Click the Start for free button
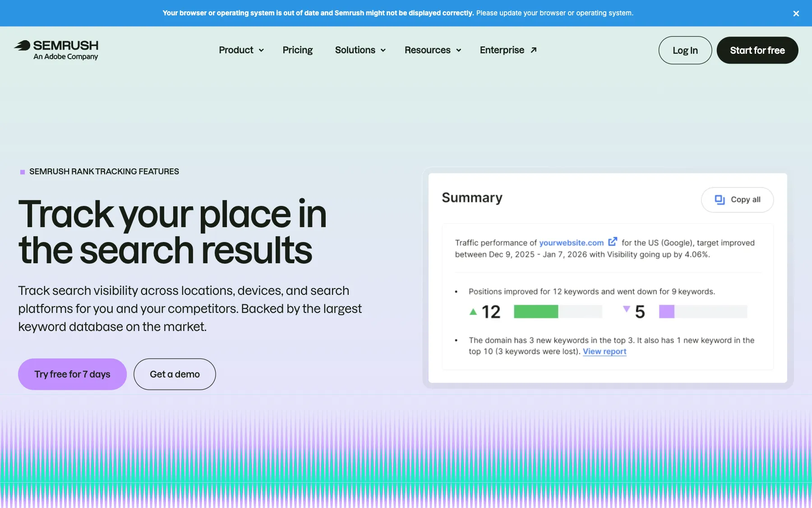 (x=757, y=50)
